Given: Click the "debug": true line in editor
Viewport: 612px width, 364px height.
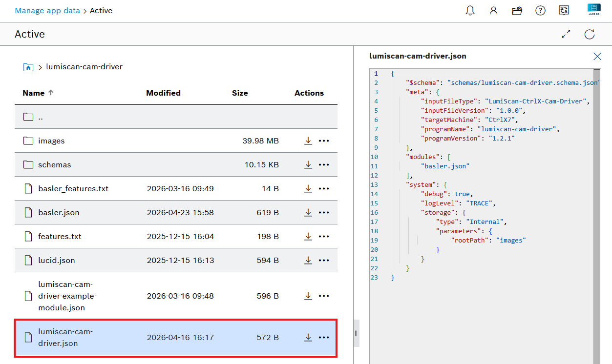Looking at the screenshot, I should pyautogui.click(x=447, y=194).
